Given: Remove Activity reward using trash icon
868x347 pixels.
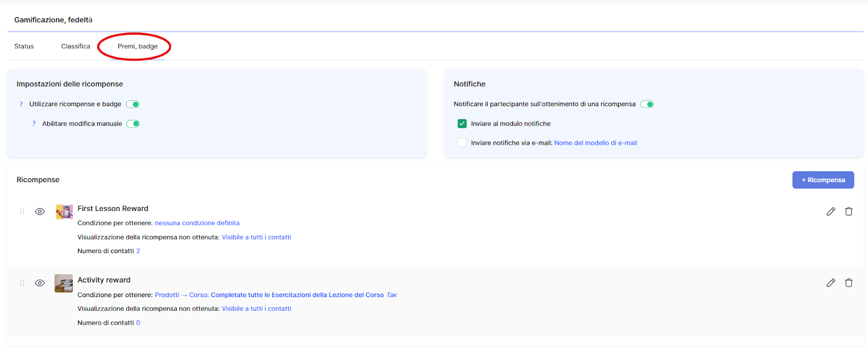Looking at the screenshot, I should pyautogui.click(x=848, y=283).
